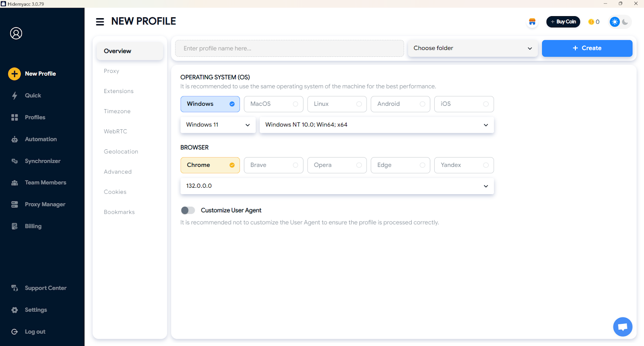Click the Synchronizer label in sidebar

coord(43,161)
